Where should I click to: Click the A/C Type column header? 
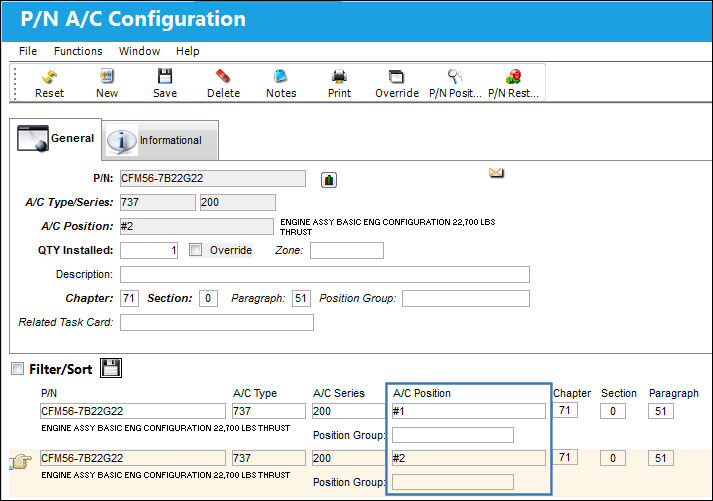point(255,393)
